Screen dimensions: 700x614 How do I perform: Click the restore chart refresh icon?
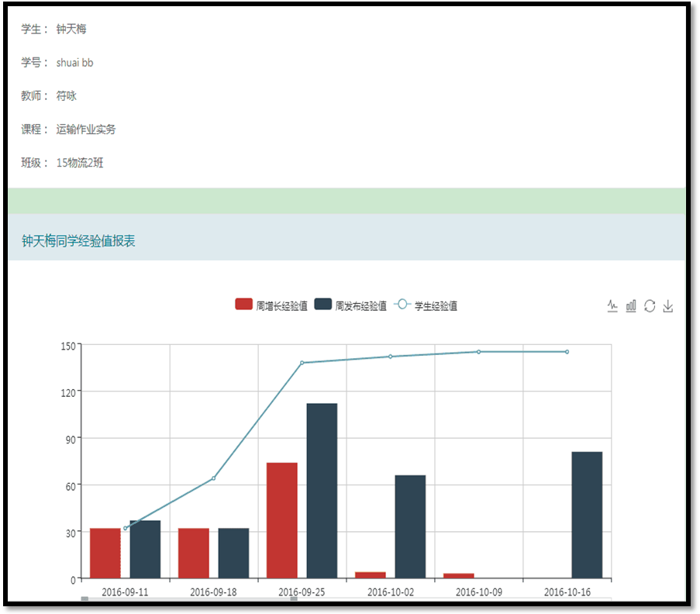(650, 306)
